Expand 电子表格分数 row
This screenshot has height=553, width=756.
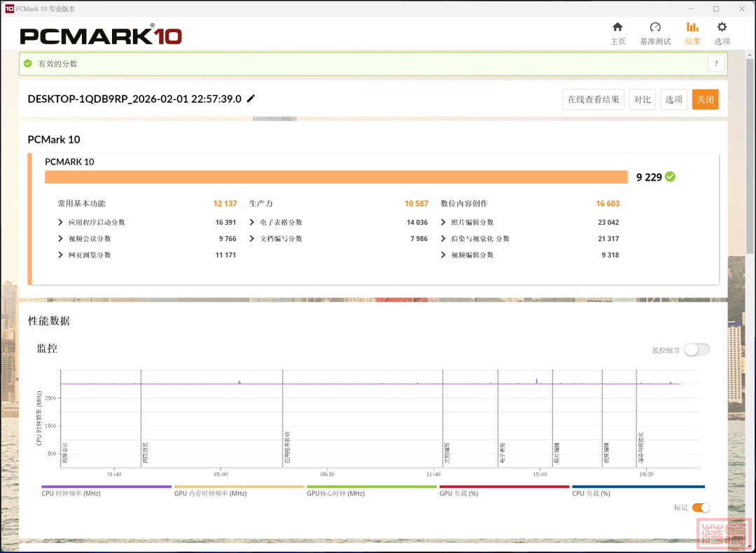click(x=252, y=223)
